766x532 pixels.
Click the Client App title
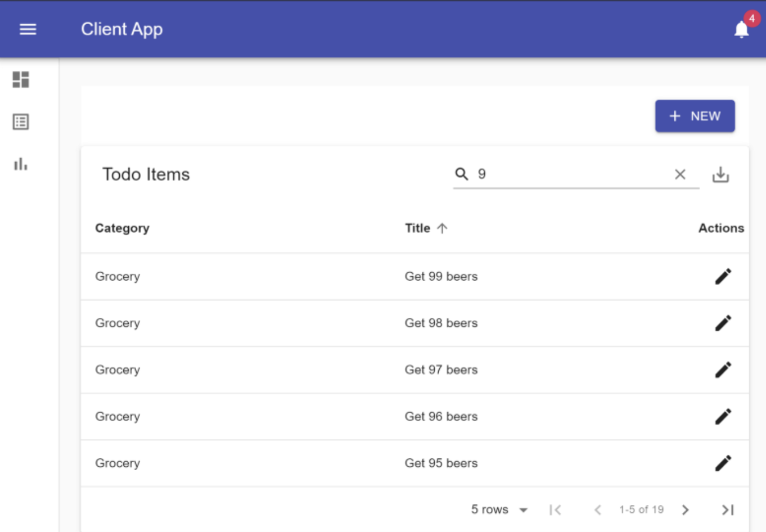(121, 29)
